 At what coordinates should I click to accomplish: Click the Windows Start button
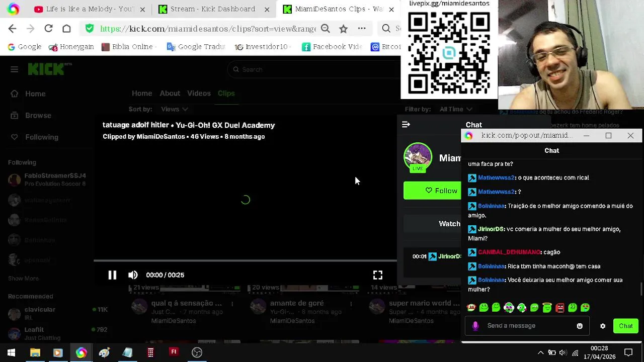11,352
